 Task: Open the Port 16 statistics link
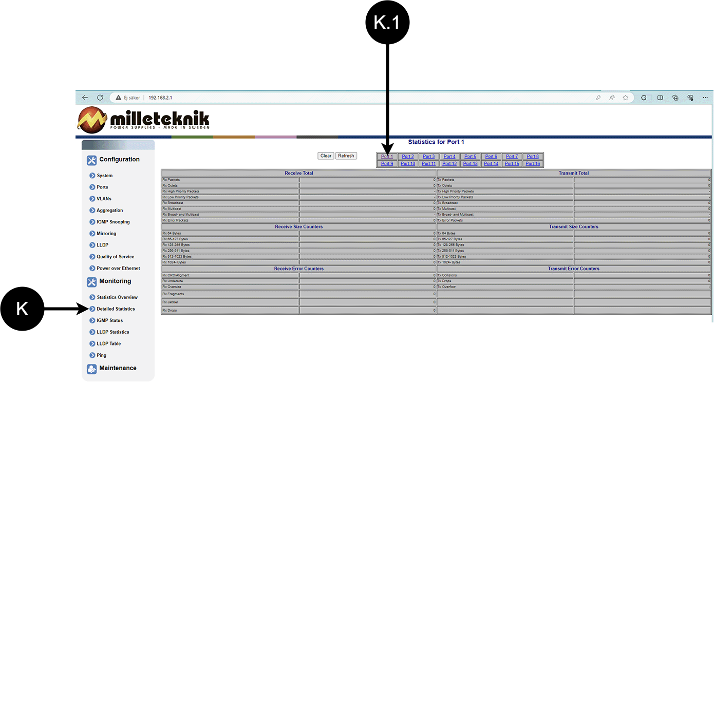(533, 164)
